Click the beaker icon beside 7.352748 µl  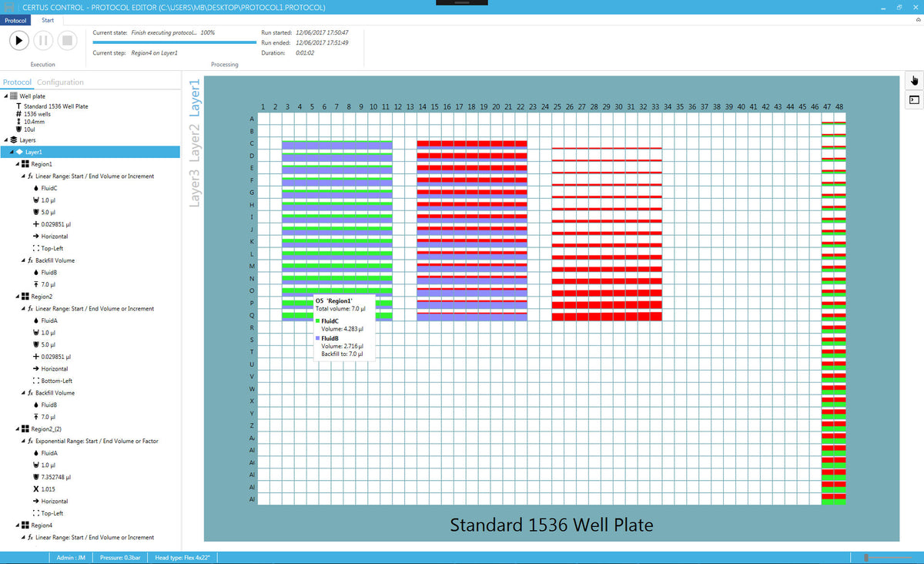coord(36,477)
